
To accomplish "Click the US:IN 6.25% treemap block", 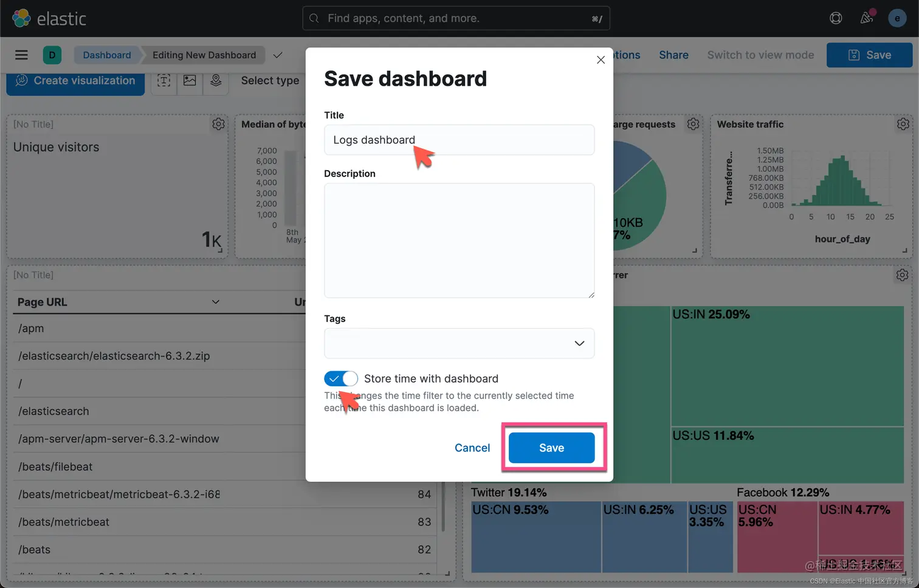I will pos(644,537).
